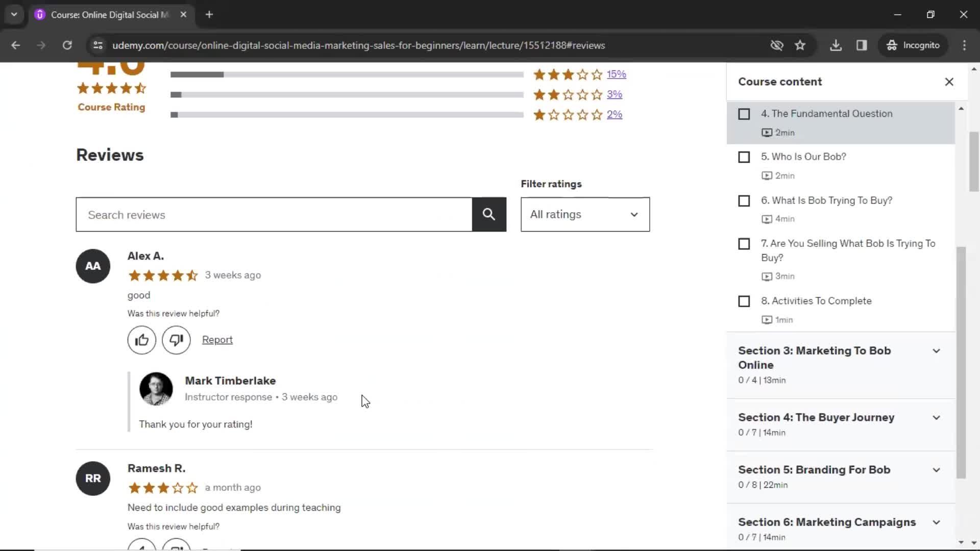Screen dimensions: 980x551
Task: Click the browser download icon
Action: 836,45
